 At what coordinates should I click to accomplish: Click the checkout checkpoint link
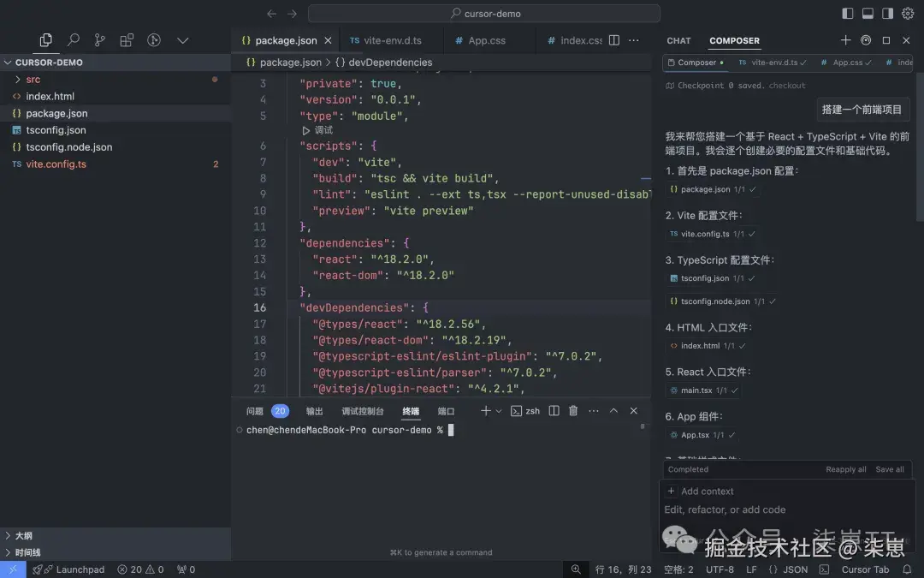coord(787,86)
